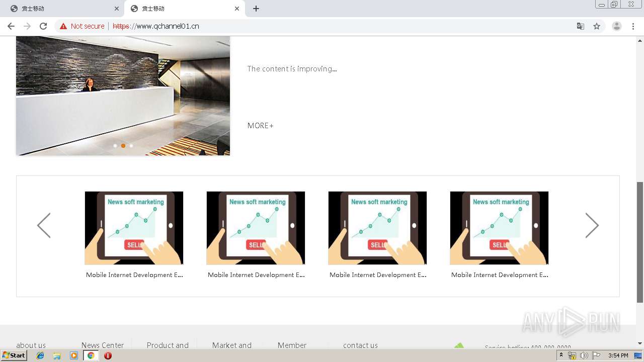Viewport: 644px width, 362px height.
Task: Close the first 贵士移动 tab
Action: [117, 9]
